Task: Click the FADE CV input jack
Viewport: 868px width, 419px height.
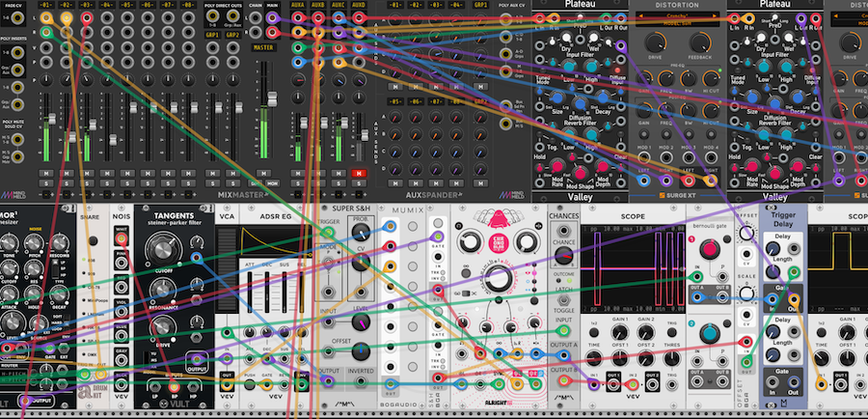Action: point(17,17)
